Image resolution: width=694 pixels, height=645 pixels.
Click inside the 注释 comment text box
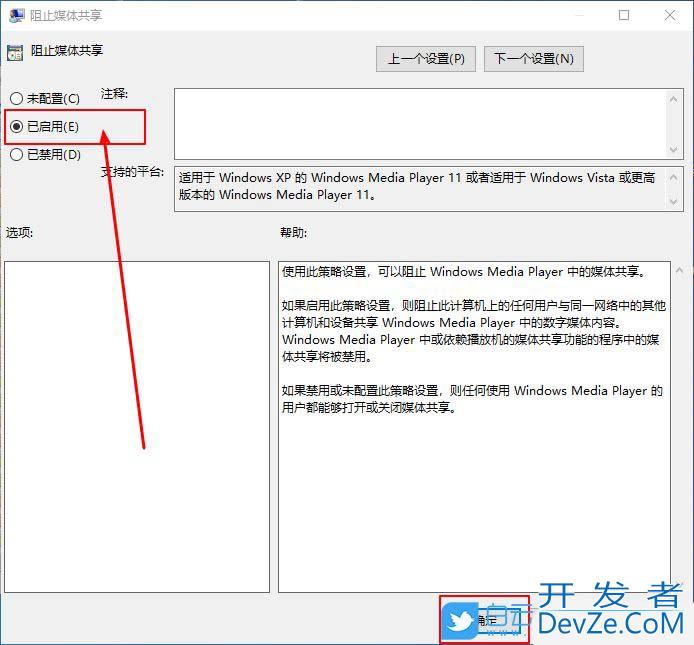[420, 124]
